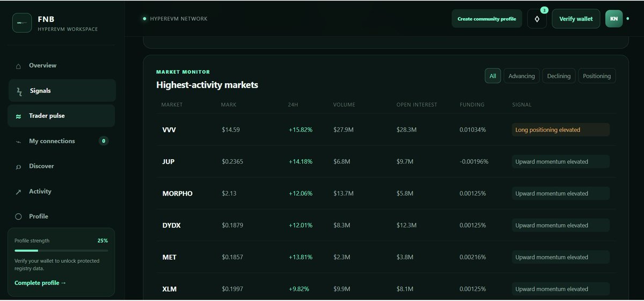Click the 24H column header
This screenshot has width=644, height=301.
pyautogui.click(x=293, y=105)
